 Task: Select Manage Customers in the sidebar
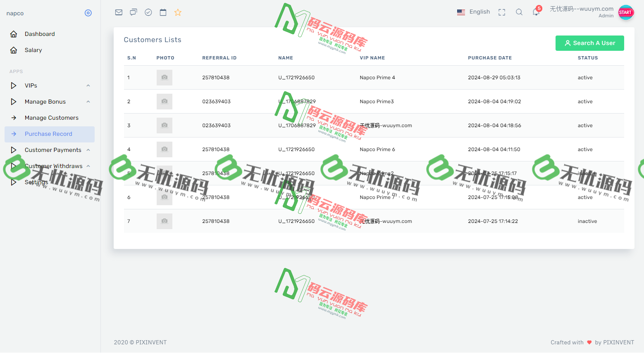point(51,118)
